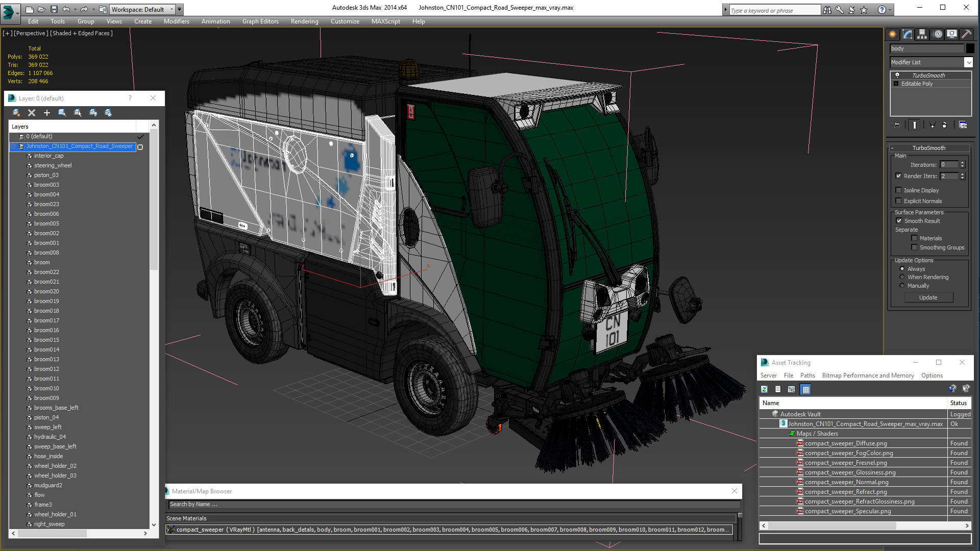Viewport: 980px width, 551px height.
Task: Click the New Scene icon
Action: tap(29, 9)
